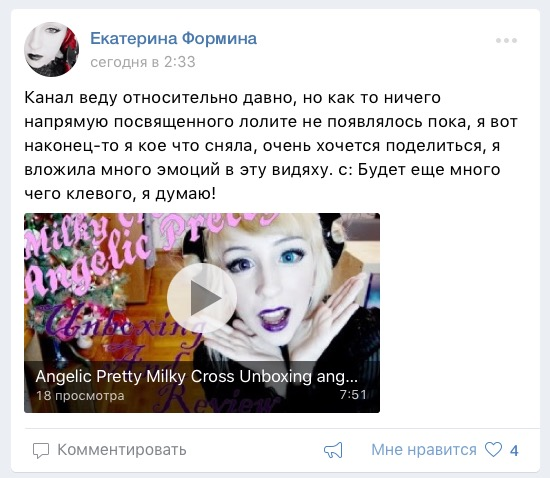This screenshot has width=550, height=478.
Task: Open video thumbnail on the woman's face
Action: (x=274, y=277)
